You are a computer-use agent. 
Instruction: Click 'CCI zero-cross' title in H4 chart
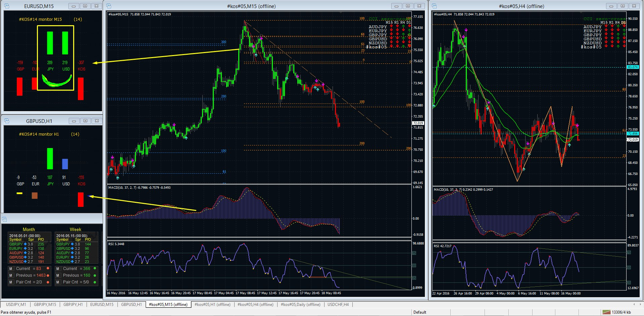(x=604, y=19)
